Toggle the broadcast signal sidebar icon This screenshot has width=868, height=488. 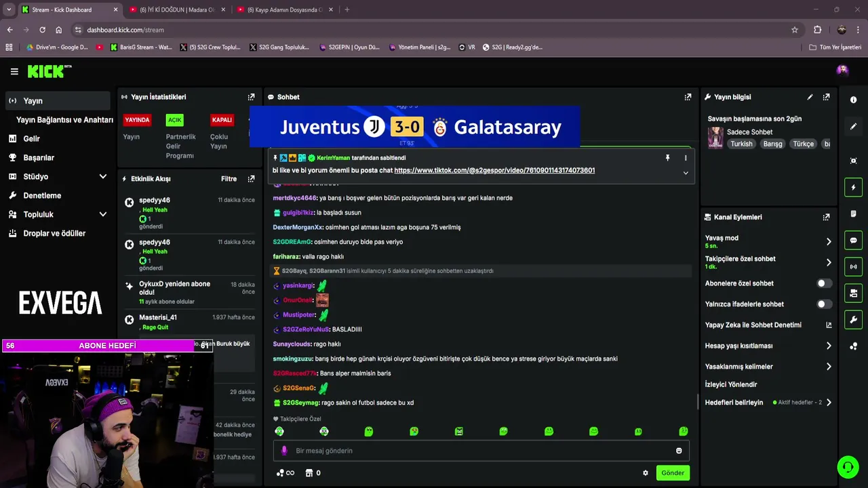pyautogui.click(x=853, y=266)
